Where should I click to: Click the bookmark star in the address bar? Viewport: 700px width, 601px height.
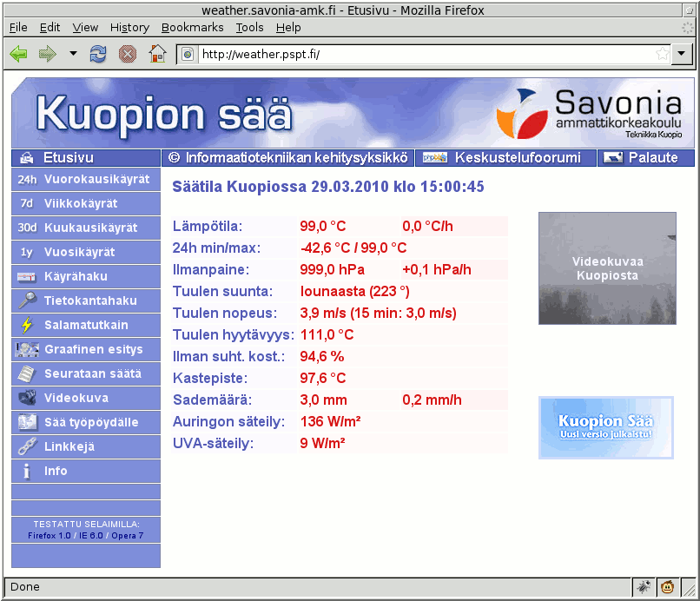[662, 54]
